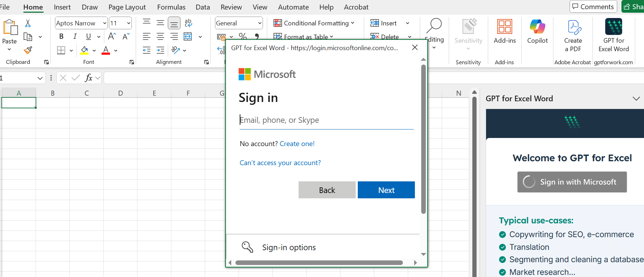Image resolution: width=644 pixels, height=277 pixels.
Task: Increase font size with large A icon
Action: tap(112, 36)
